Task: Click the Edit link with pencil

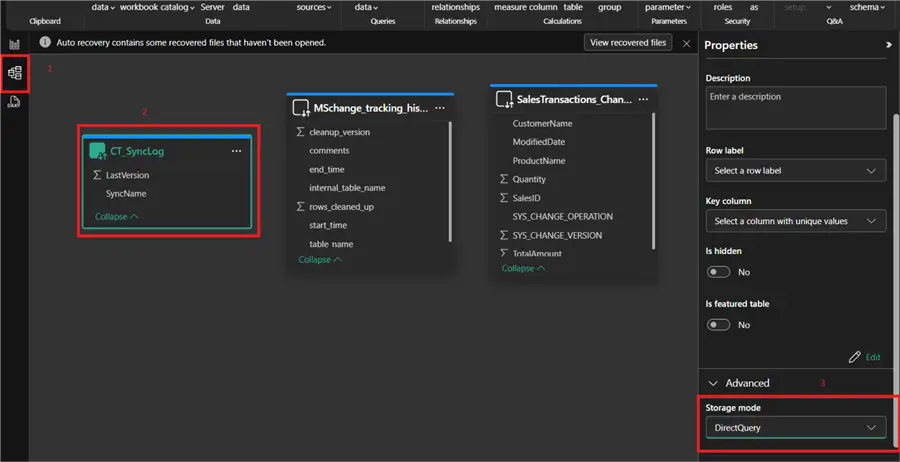Action: (864, 357)
